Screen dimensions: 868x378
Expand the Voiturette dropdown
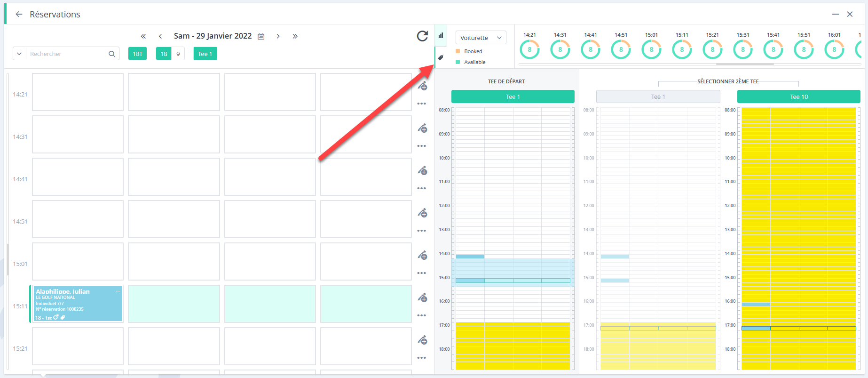click(481, 38)
